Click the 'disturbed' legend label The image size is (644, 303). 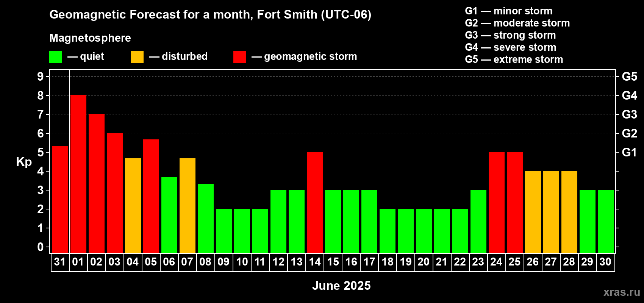coord(185,56)
